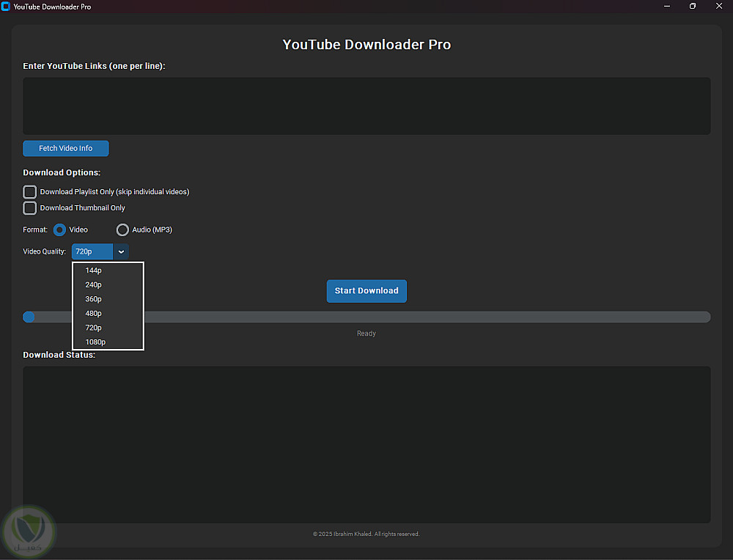733x560 pixels.
Task: Choose 144p from the quality list
Action: [x=108, y=270]
